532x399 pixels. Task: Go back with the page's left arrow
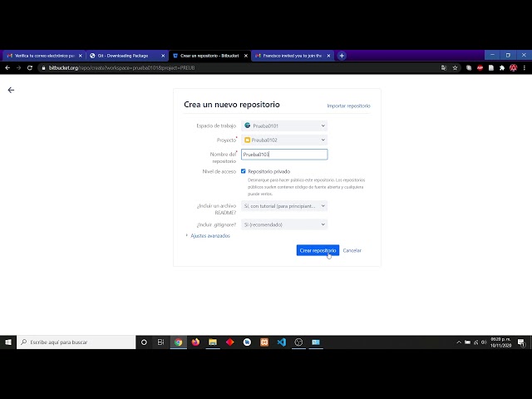(x=11, y=90)
